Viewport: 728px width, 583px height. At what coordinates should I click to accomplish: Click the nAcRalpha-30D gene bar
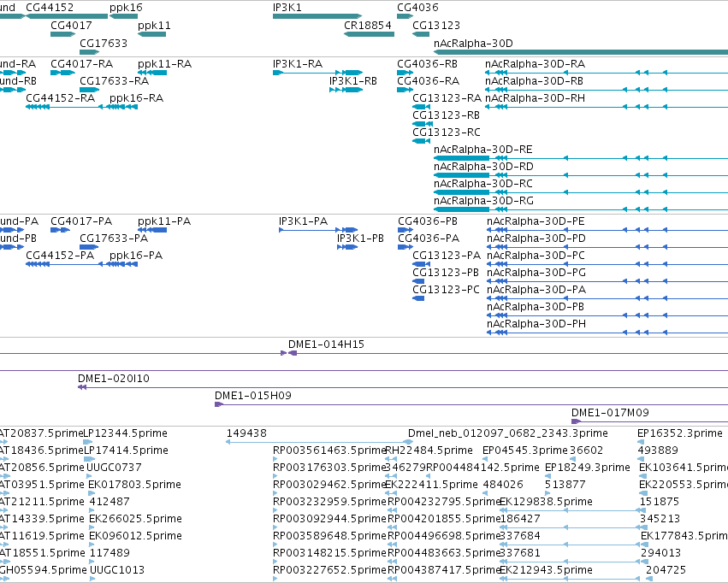[x=581, y=52]
